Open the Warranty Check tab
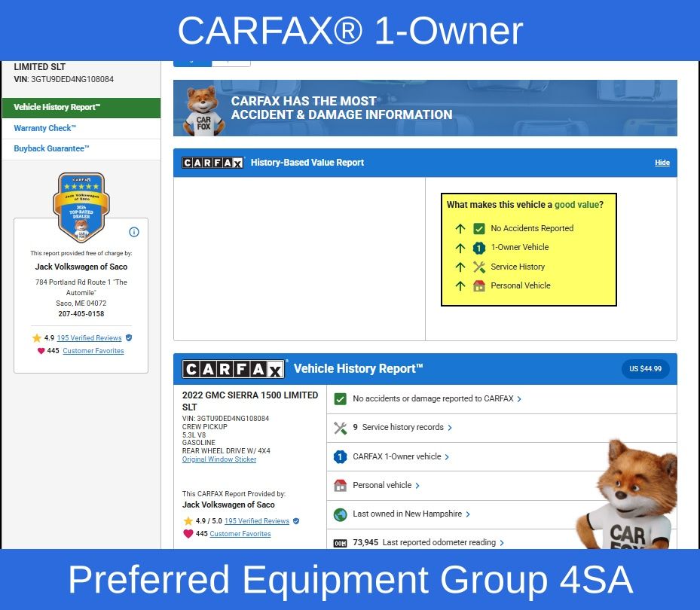 point(45,128)
